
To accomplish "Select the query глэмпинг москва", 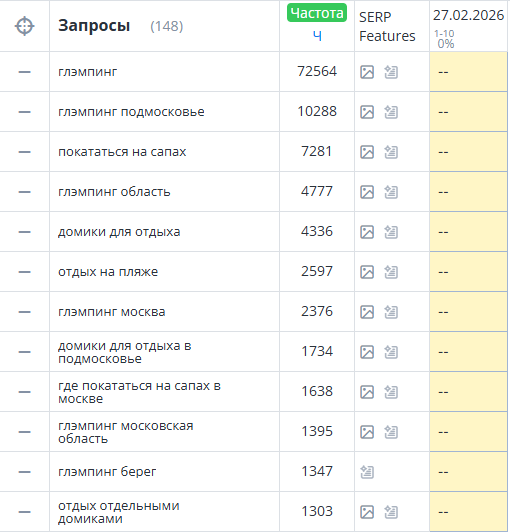I will (x=112, y=312).
